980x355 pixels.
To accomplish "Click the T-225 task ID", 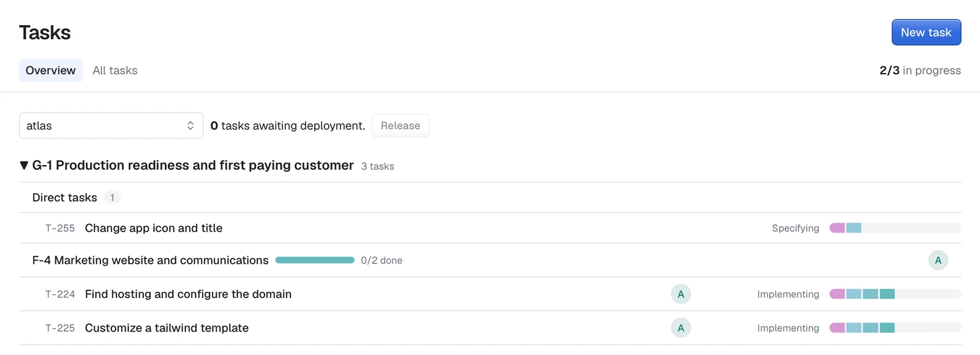I will click(60, 328).
